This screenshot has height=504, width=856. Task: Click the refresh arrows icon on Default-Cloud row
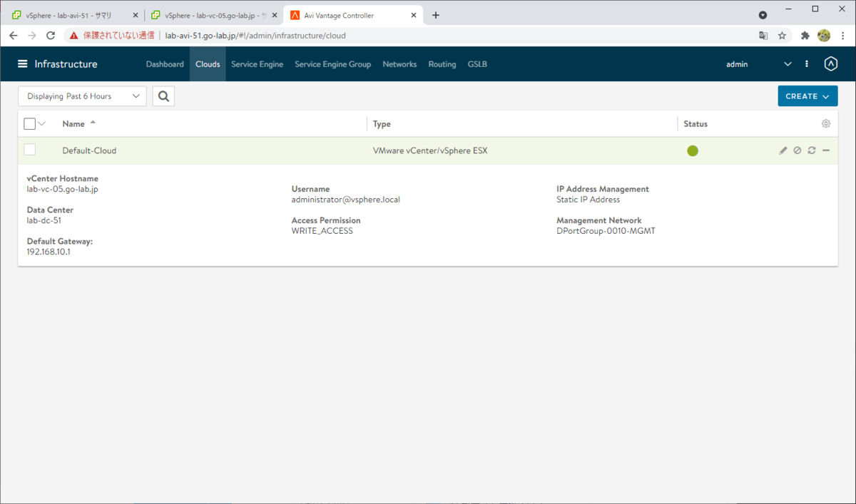(x=811, y=150)
